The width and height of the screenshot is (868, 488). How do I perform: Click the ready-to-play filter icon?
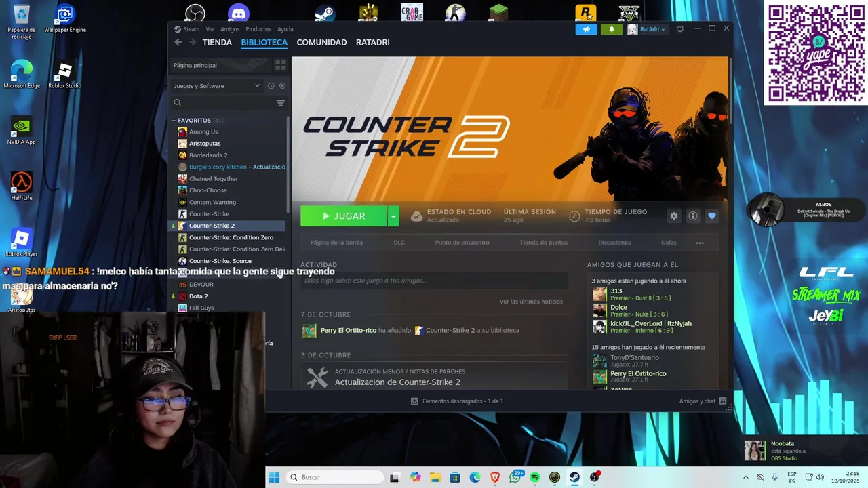pyautogui.click(x=282, y=86)
